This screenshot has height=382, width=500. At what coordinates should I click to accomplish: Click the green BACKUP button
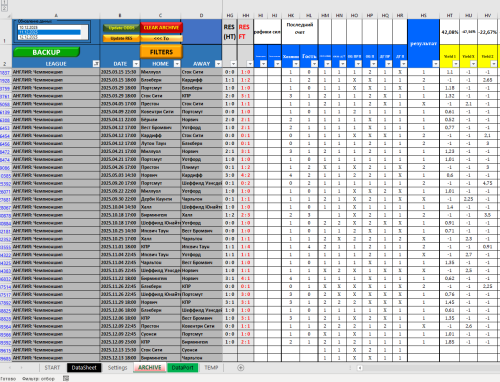46,52
